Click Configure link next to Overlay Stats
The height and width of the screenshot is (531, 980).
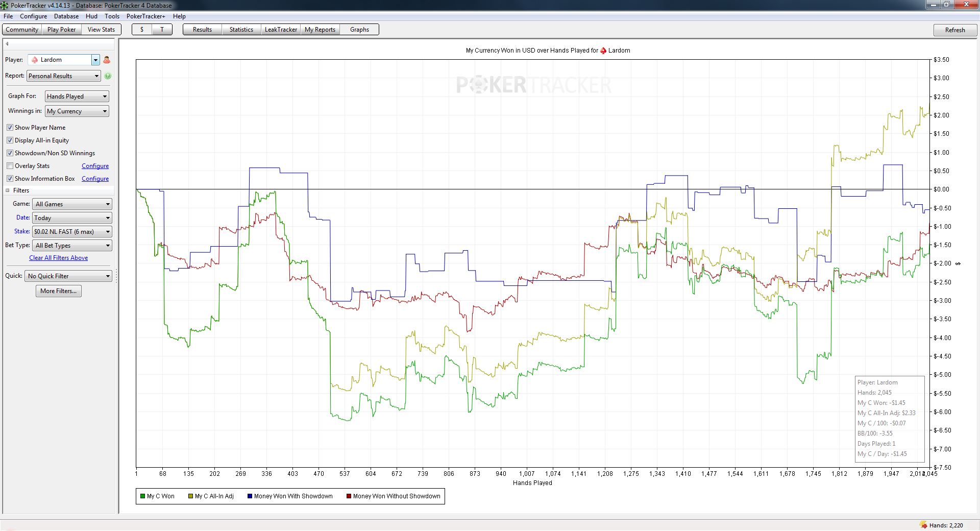[x=95, y=166]
